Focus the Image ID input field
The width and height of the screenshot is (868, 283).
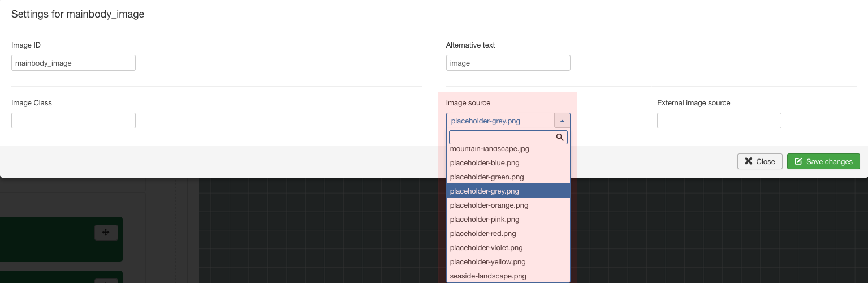point(74,63)
